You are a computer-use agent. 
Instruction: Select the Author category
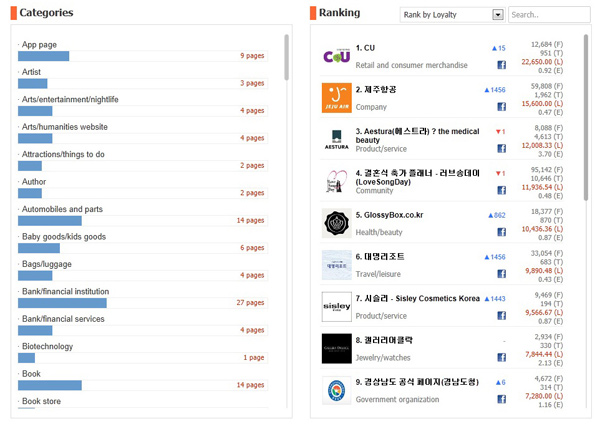pyautogui.click(x=34, y=182)
